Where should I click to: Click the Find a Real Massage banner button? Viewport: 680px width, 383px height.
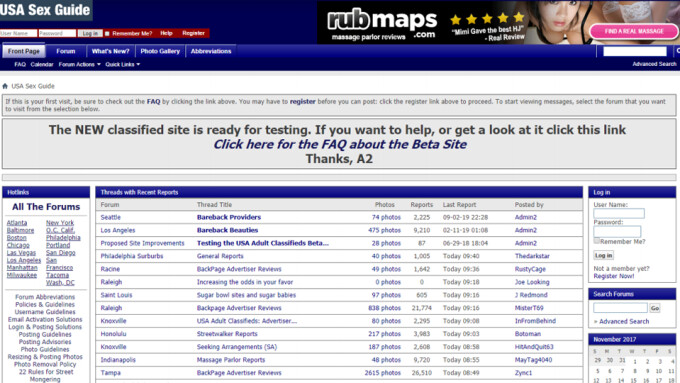634,31
